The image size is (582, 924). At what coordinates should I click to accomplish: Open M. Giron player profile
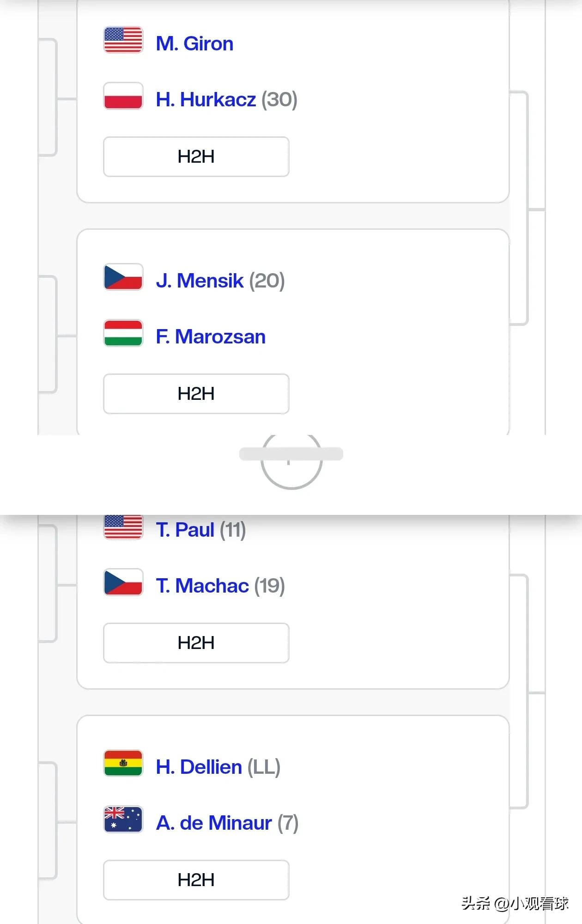click(194, 43)
